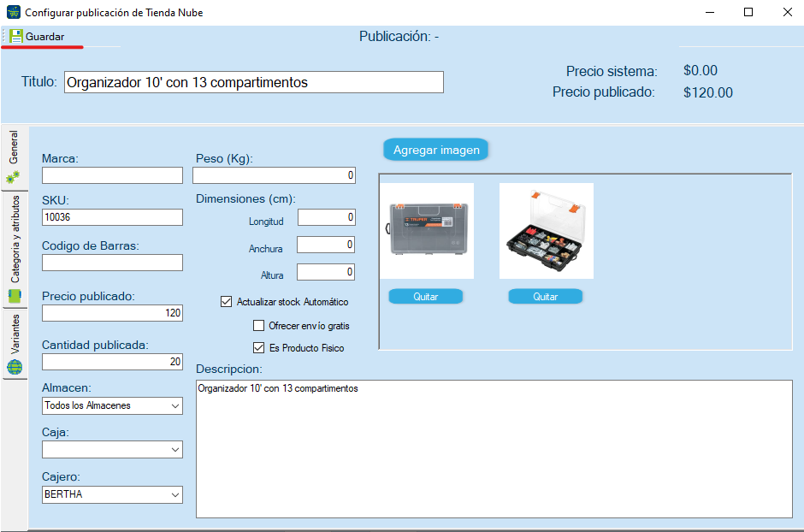Click Quitar under the open organizer image
Viewport: 804px width, 532px height.
[545, 296]
